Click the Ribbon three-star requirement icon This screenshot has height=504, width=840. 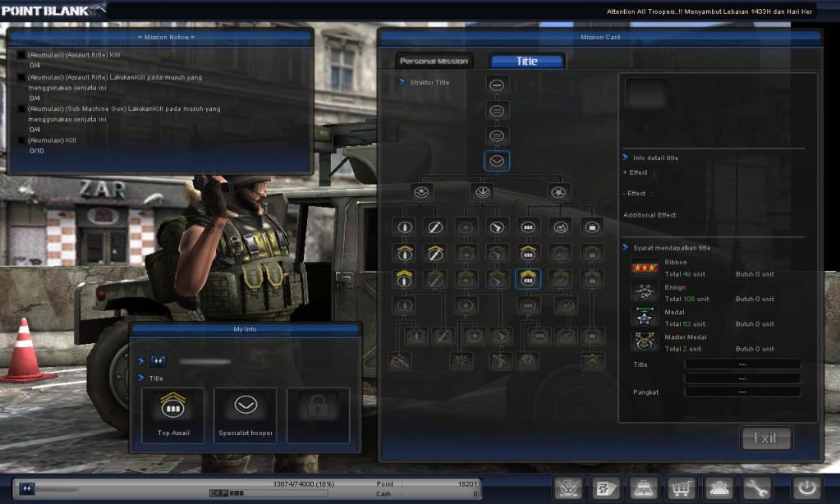click(x=644, y=268)
